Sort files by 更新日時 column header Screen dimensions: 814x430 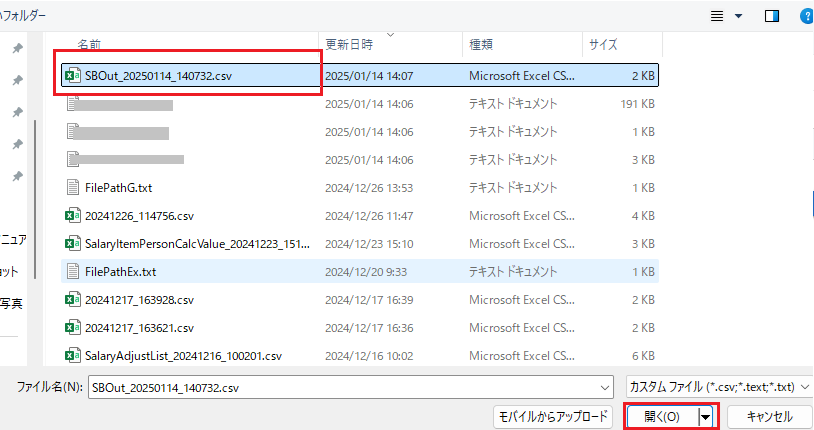pos(349,45)
